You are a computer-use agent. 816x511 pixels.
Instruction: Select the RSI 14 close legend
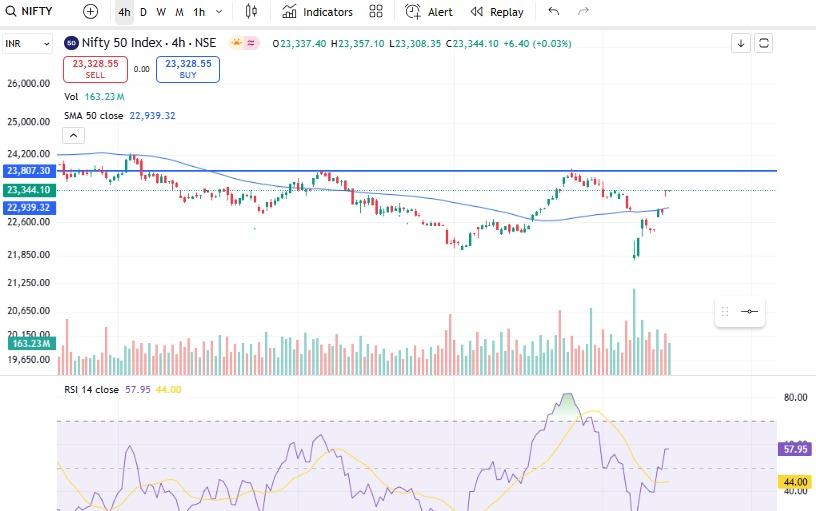[123, 390]
